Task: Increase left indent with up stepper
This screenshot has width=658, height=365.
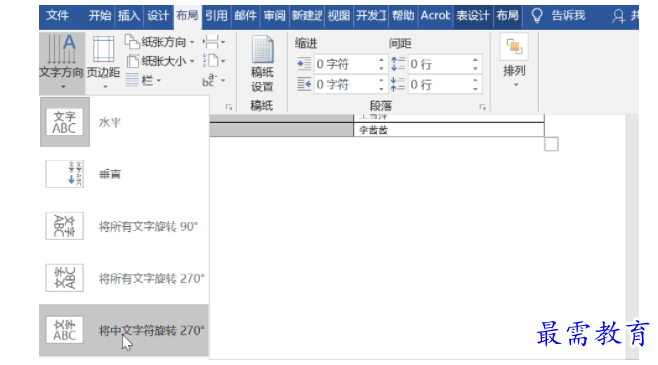Action: (x=381, y=60)
